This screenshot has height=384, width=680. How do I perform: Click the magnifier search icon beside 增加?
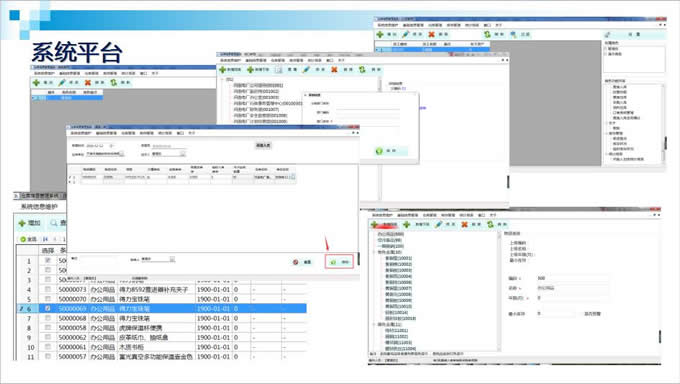pyautogui.click(x=53, y=223)
